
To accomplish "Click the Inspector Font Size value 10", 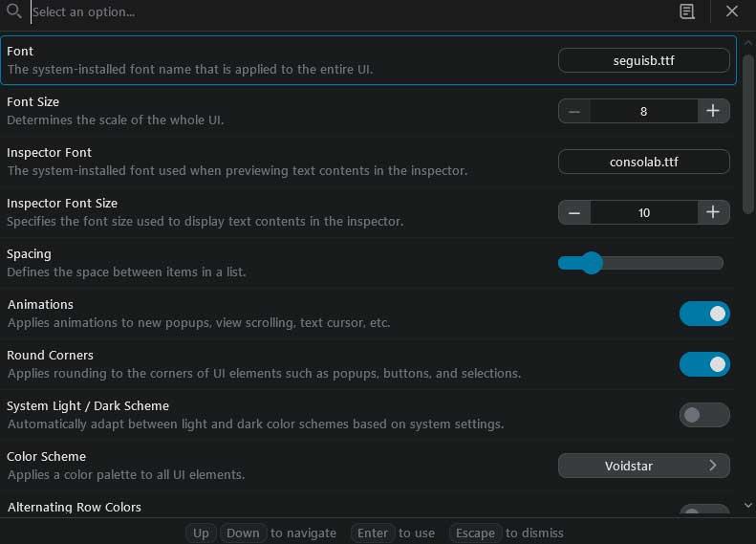I will [643, 212].
